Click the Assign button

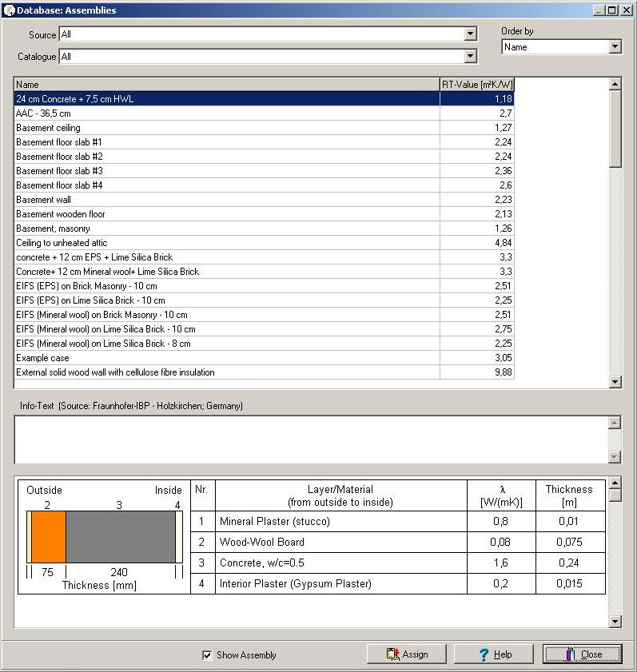pyautogui.click(x=406, y=654)
